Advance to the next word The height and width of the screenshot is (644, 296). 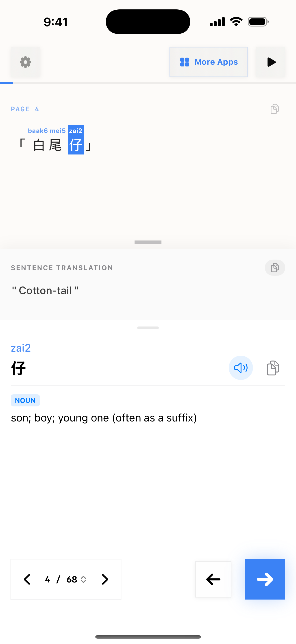pos(265,579)
